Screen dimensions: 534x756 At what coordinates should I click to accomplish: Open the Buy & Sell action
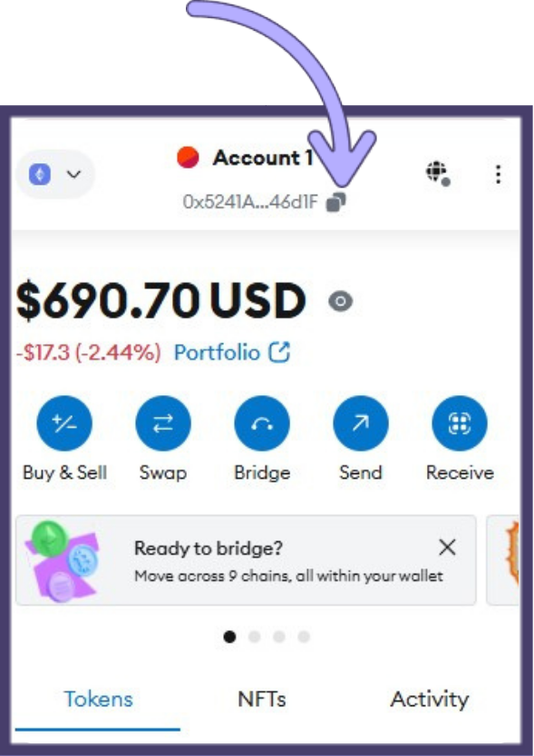coord(64,423)
